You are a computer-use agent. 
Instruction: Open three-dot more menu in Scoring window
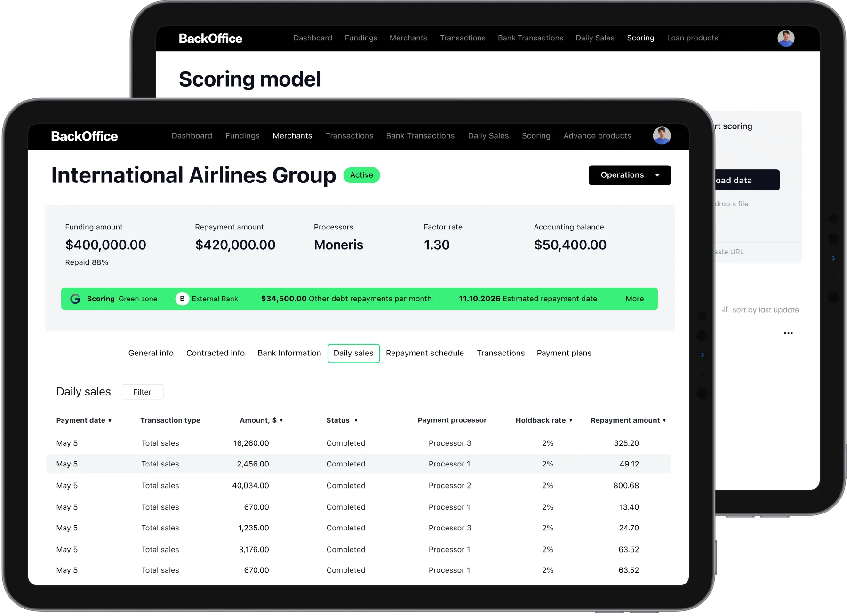coord(788,333)
